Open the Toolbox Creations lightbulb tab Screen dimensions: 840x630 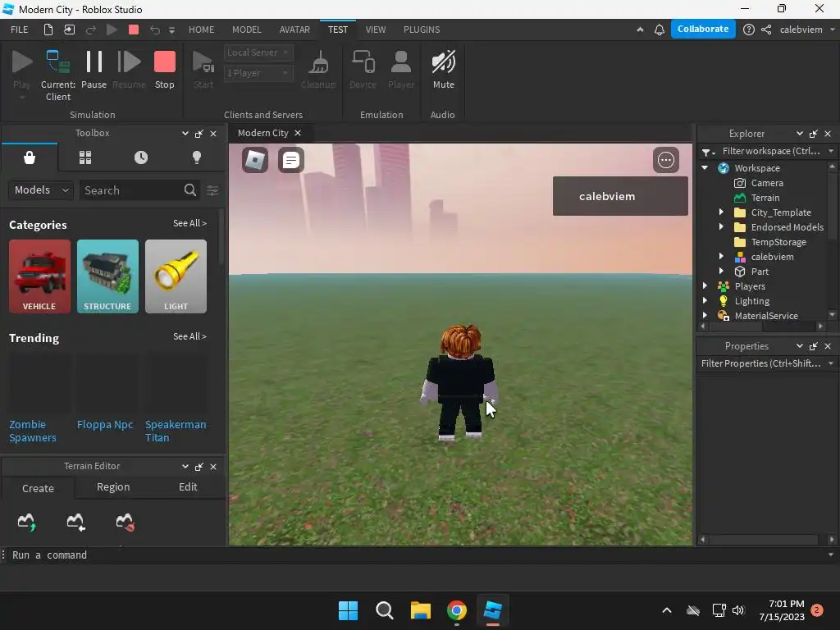(x=197, y=157)
